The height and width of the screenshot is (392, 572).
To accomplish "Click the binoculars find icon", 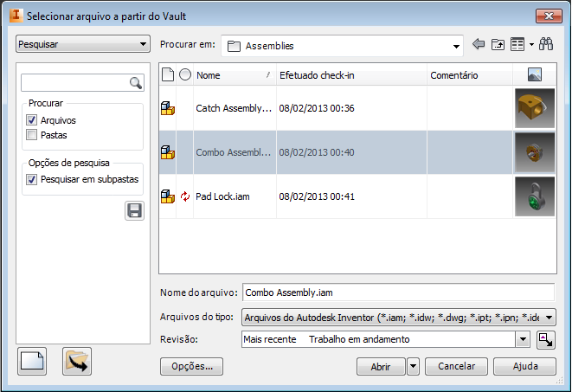I will pos(546,44).
